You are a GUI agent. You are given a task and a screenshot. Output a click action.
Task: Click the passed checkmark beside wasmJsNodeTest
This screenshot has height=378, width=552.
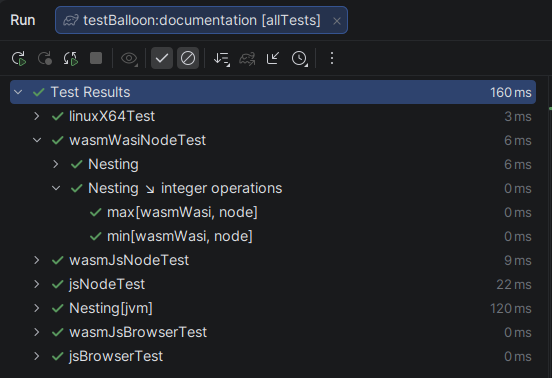57,260
